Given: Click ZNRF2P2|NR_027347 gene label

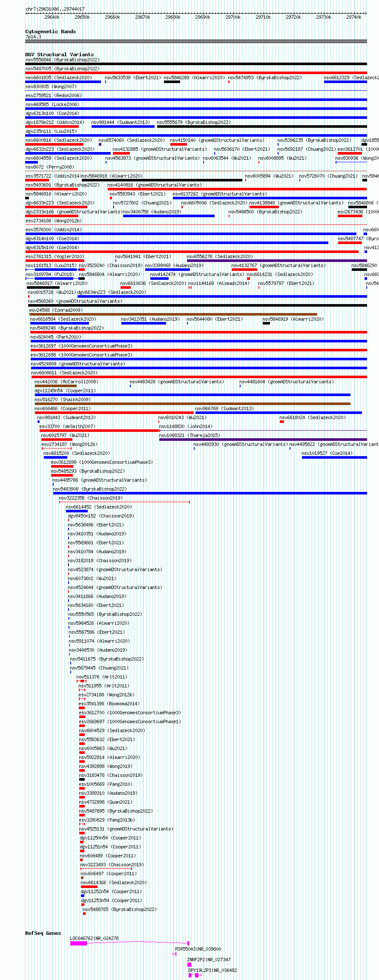Looking at the screenshot, I should [209, 960].
